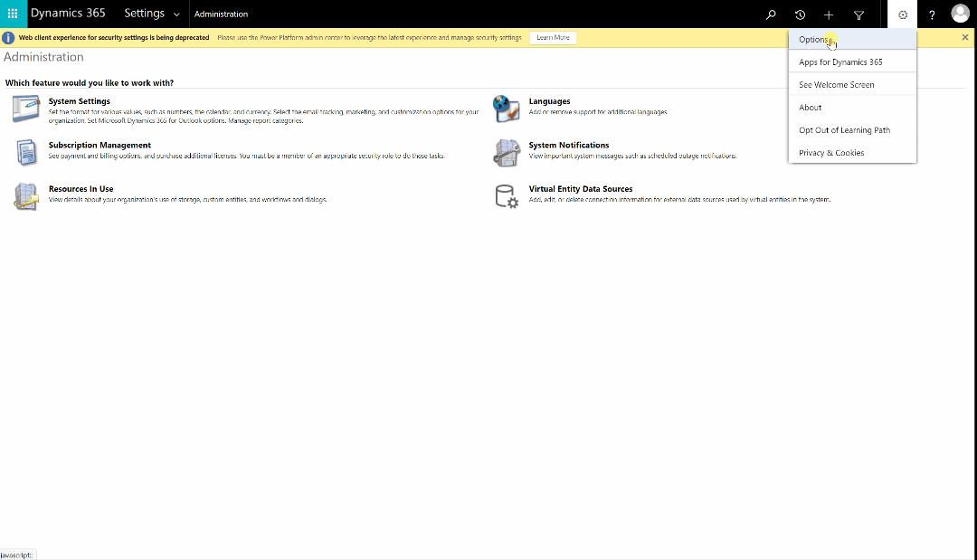Open recently viewed items with the clock icon

point(800,14)
